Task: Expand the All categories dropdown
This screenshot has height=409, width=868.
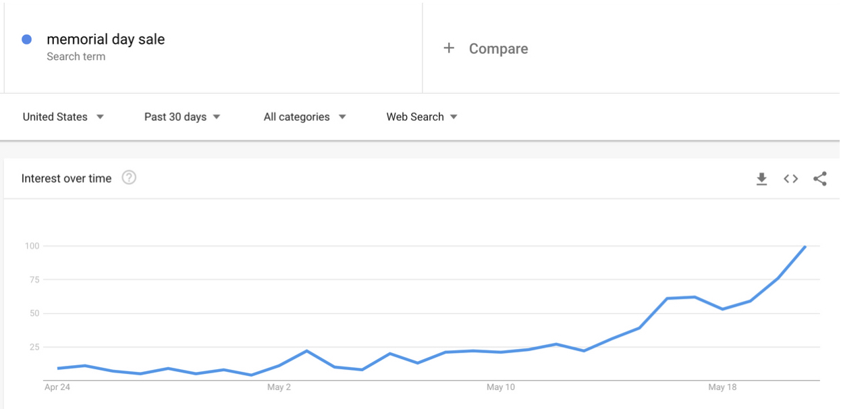Action: 304,117
